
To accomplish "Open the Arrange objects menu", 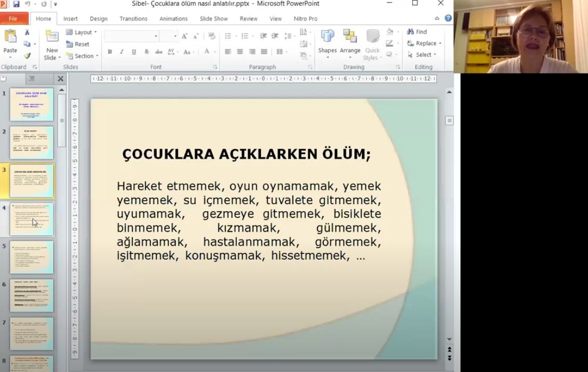I will point(350,44).
